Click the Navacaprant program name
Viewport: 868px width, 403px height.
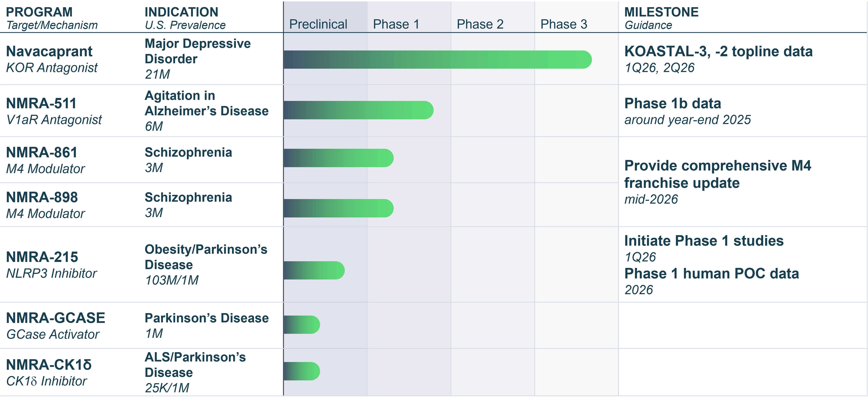[49, 52]
